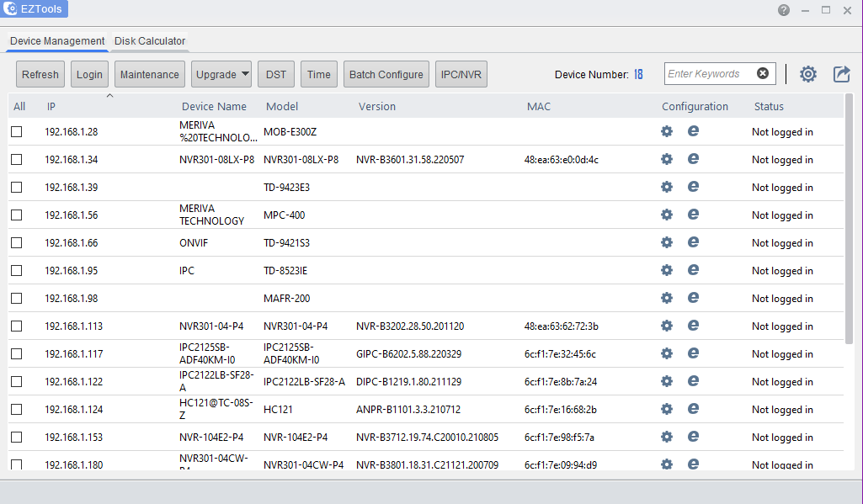The width and height of the screenshot is (863, 504).
Task: Click the DST button
Action: pyautogui.click(x=276, y=74)
